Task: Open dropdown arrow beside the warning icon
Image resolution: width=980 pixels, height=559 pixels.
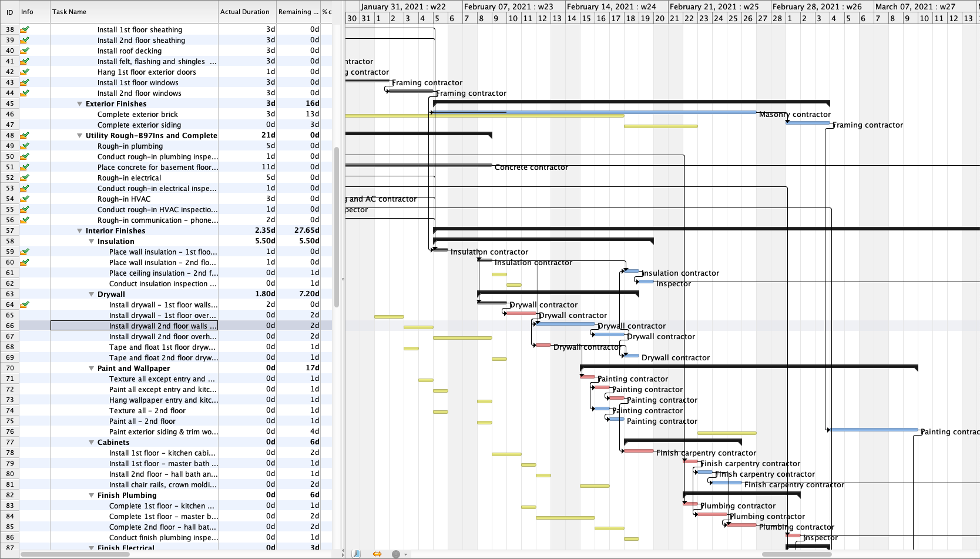Action: pyautogui.click(x=405, y=554)
